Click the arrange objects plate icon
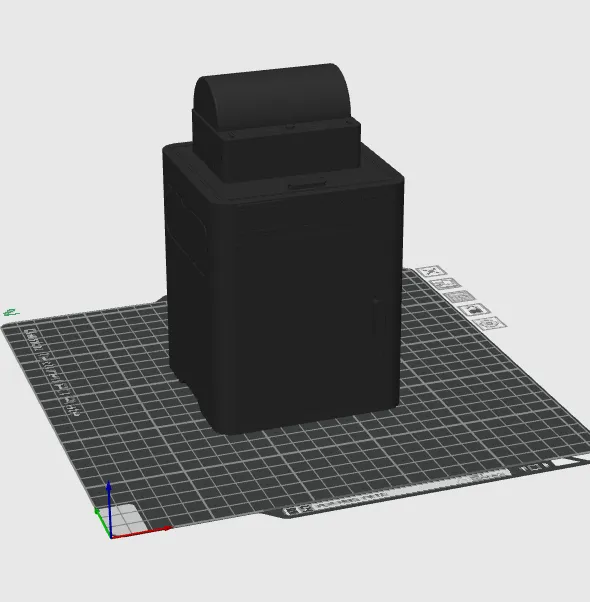Image resolution: width=590 pixels, height=602 pixels. pyautogui.click(x=459, y=297)
